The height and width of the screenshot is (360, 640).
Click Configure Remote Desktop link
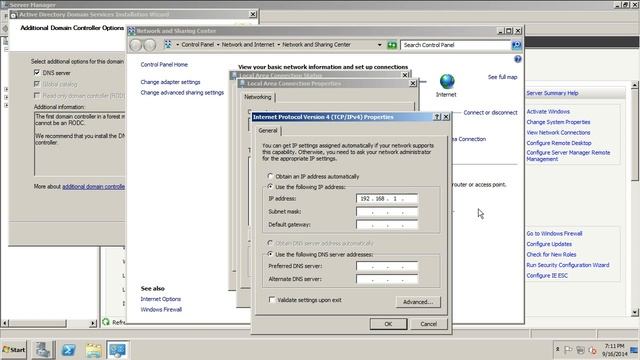point(559,143)
